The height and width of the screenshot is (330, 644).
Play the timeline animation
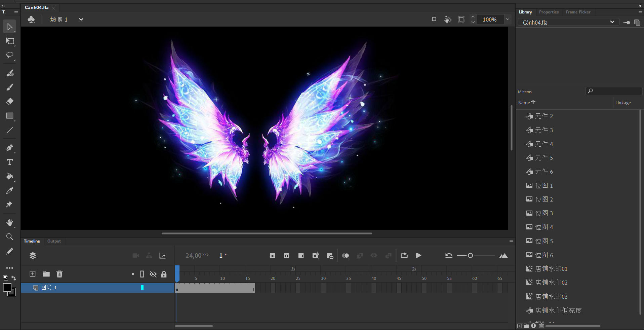(418, 256)
